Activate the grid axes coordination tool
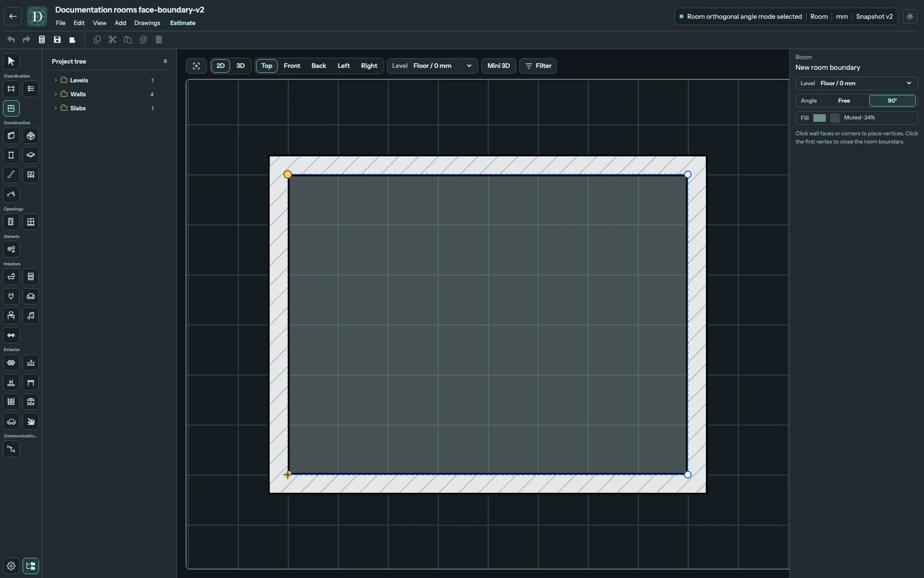Image resolution: width=924 pixels, height=578 pixels. click(x=11, y=89)
